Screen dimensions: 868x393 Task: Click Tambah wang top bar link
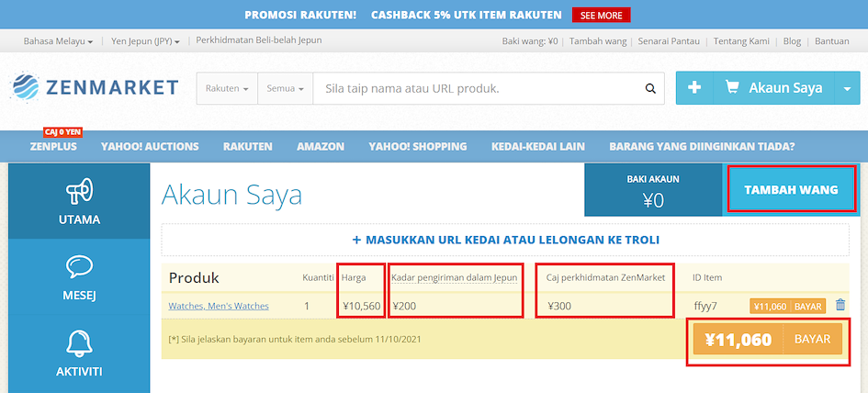598,41
